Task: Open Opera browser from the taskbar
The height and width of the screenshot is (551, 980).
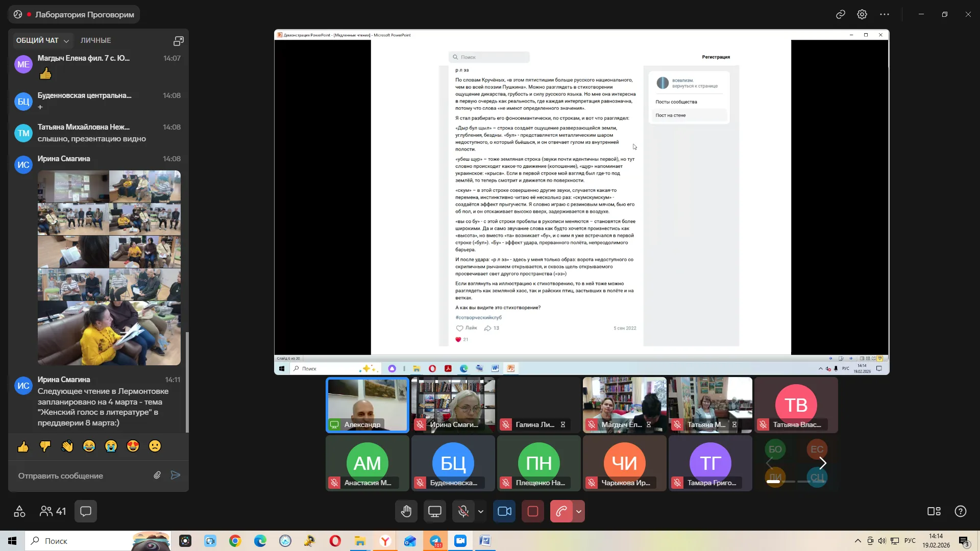Action: 335,541
